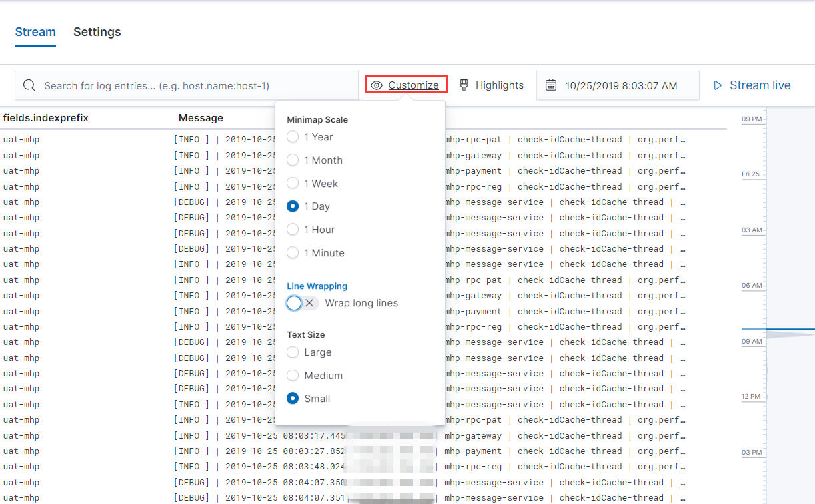The image size is (815, 504).
Task: Jump to 09 AM on the minimap
Action: click(x=752, y=342)
